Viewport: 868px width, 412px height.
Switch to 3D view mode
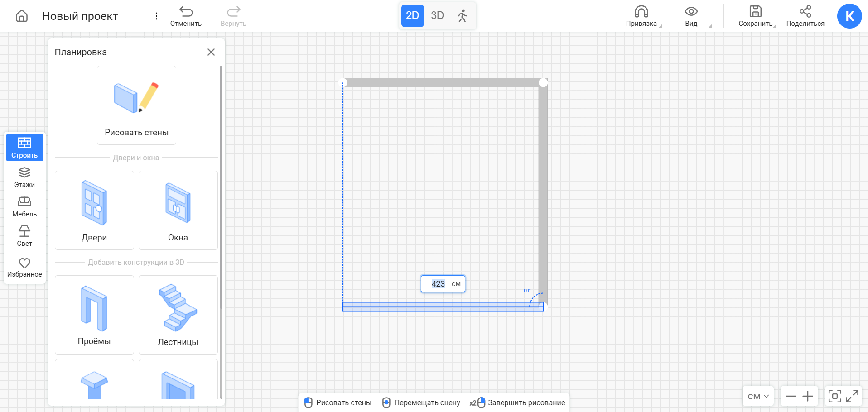pyautogui.click(x=437, y=16)
